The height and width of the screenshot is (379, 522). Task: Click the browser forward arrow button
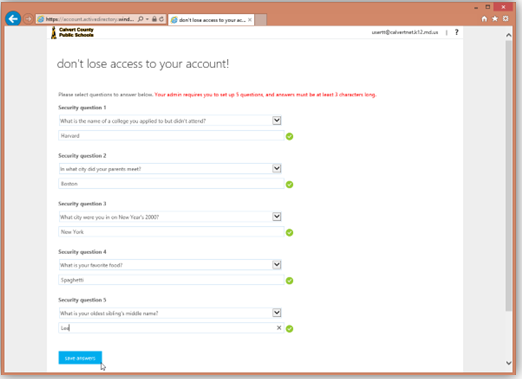28,19
